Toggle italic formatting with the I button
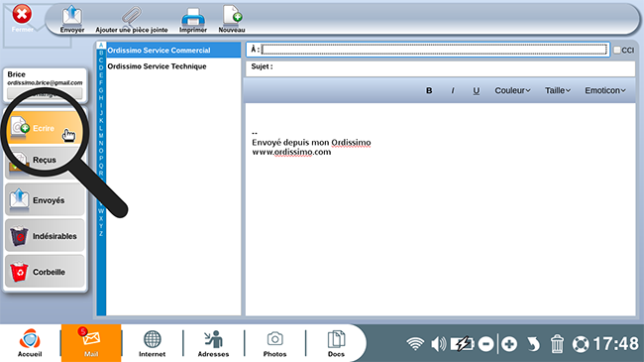This screenshot has height=362, width=644. 453,90
